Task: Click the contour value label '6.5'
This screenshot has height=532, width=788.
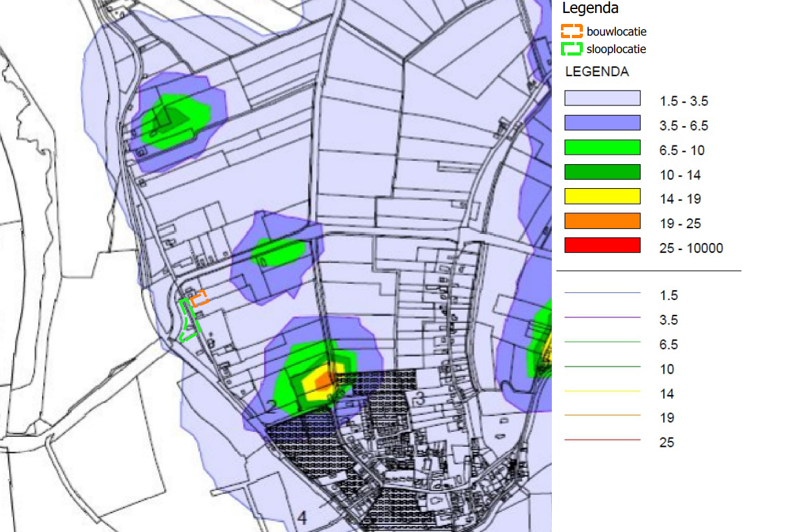Action: pos(668,345)
